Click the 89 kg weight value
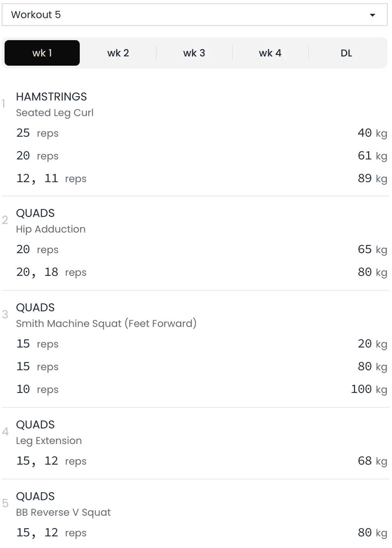Image resolution: width=392 pixels, height=548 pixels. (x=372, y=178)
